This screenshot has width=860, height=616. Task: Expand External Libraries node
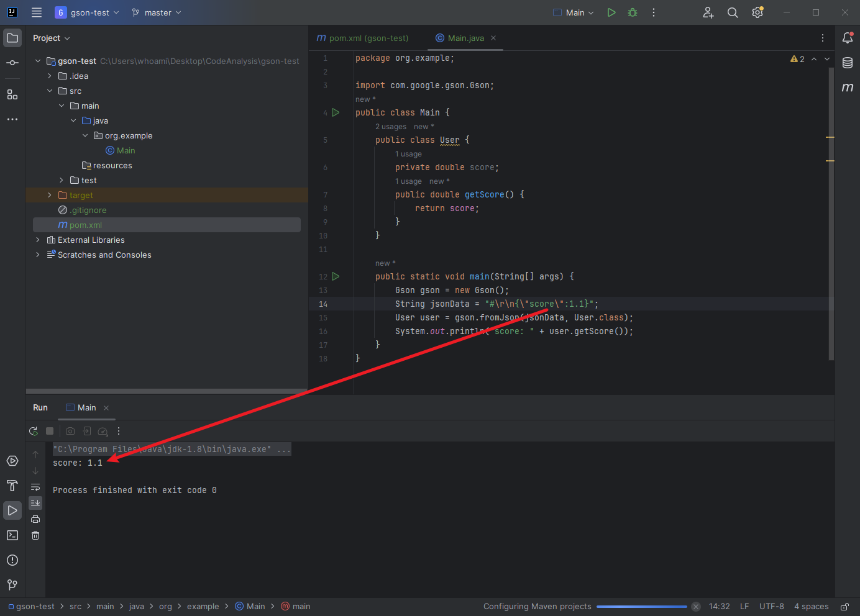click(38, 240)
